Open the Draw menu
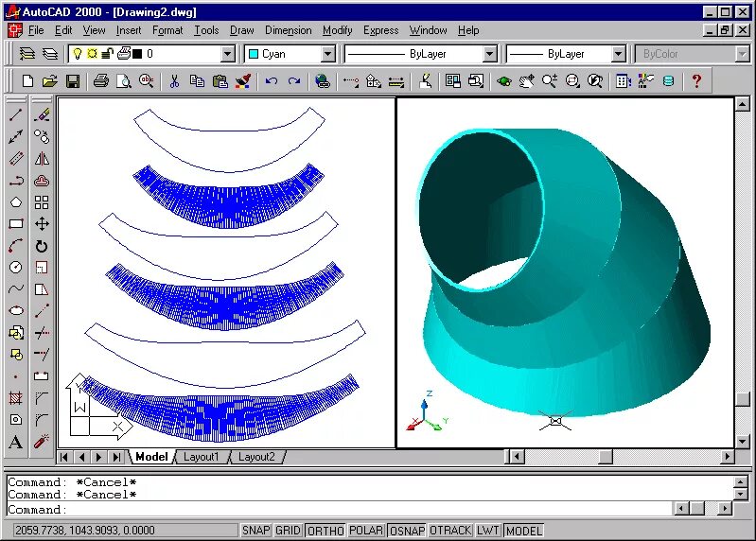Viewport: 756px width, 541px height. point(241,30)
